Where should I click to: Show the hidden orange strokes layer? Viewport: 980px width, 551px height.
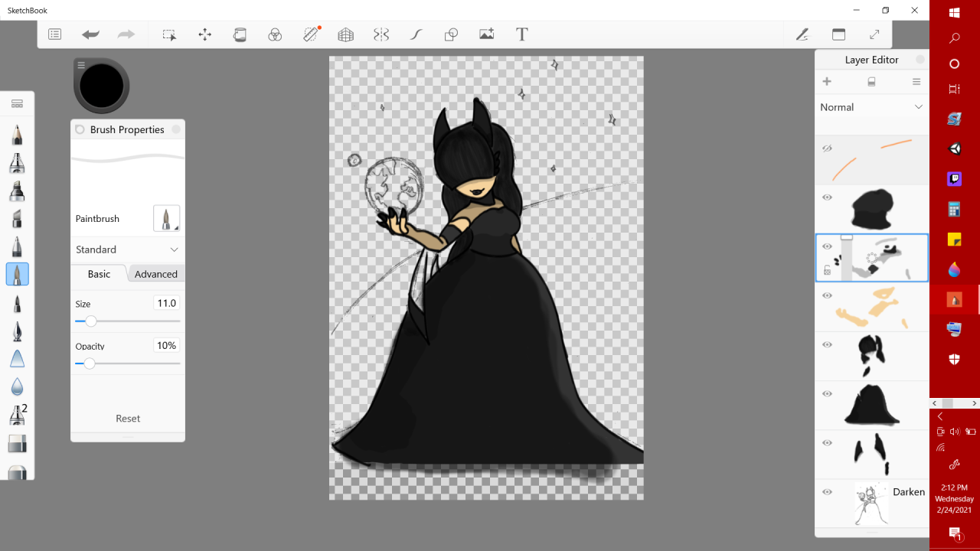tap(827, 148)
